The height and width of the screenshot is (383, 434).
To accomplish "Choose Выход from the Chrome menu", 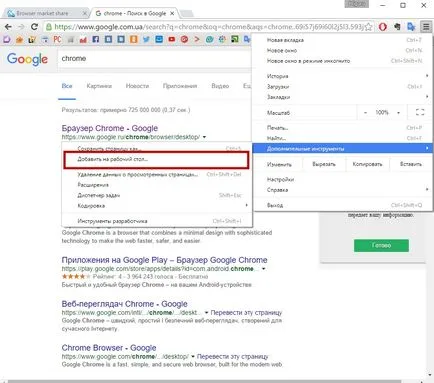I will coord(342,205).
